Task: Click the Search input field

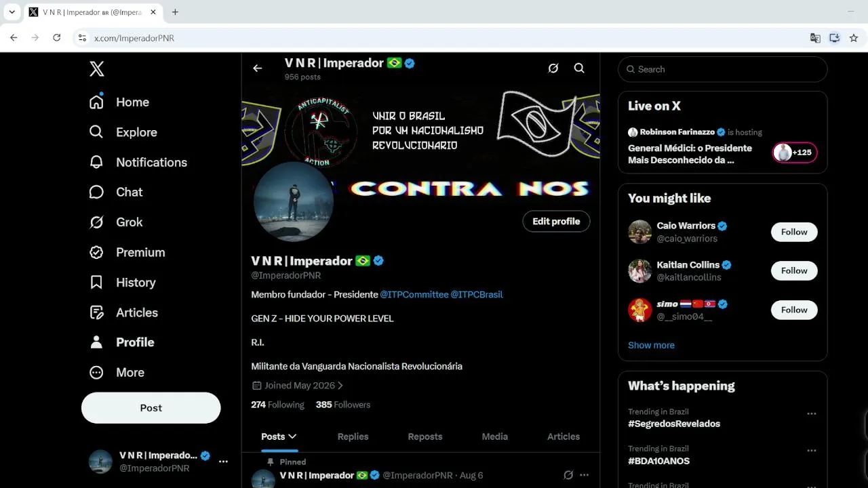Action: click(723, 69)
